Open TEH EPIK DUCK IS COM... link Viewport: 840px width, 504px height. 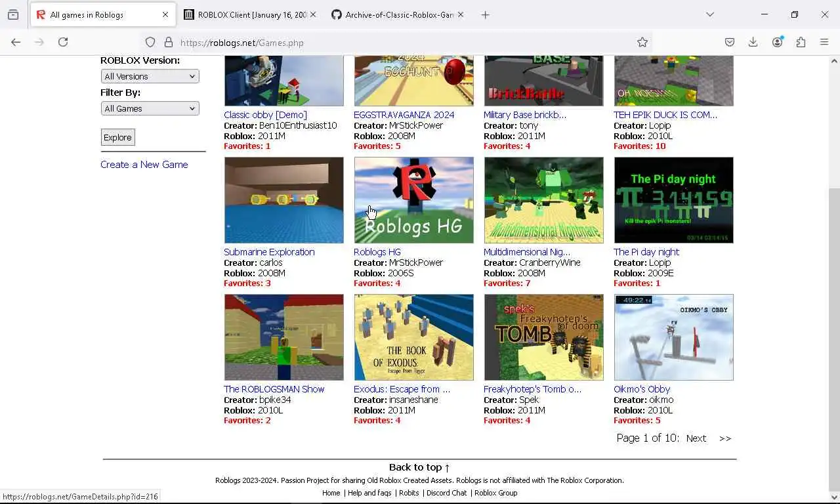pos(665,115)
